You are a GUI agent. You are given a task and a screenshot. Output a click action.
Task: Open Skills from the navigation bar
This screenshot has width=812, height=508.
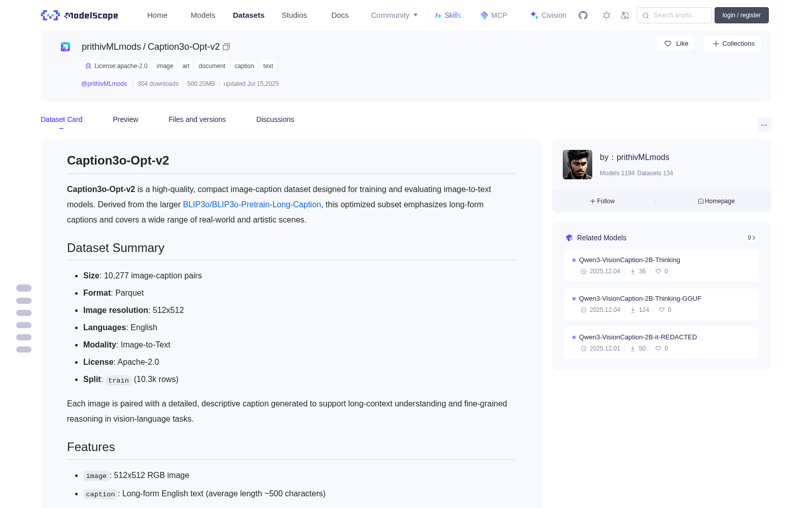pyautogui.click(x=448, y=15)
